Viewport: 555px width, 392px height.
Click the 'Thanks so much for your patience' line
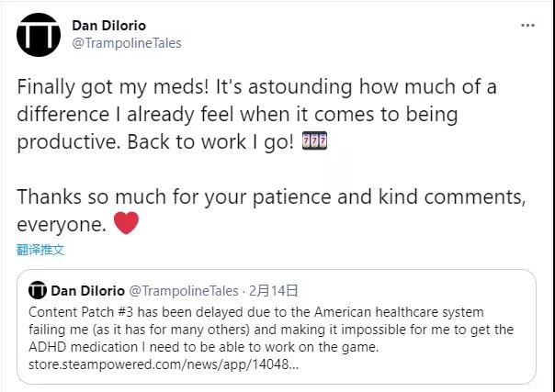click(x=271, y=196)
